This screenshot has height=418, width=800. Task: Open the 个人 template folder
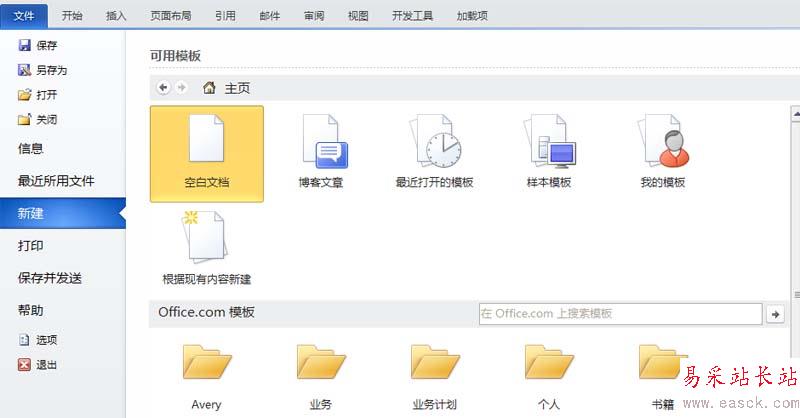(549, 377)
